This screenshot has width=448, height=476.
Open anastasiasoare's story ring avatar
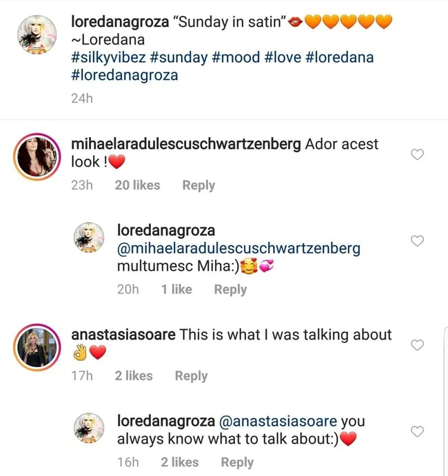[x=37, y=347]
